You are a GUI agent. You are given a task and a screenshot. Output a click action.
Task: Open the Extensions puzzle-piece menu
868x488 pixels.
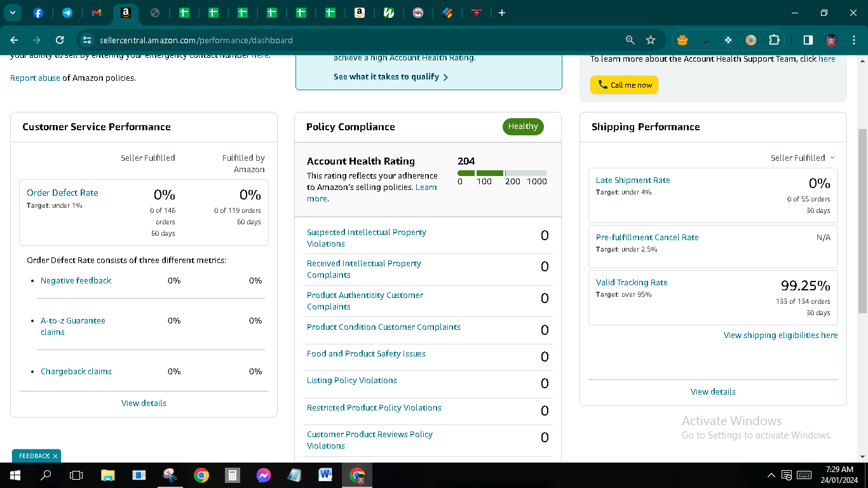774,40
